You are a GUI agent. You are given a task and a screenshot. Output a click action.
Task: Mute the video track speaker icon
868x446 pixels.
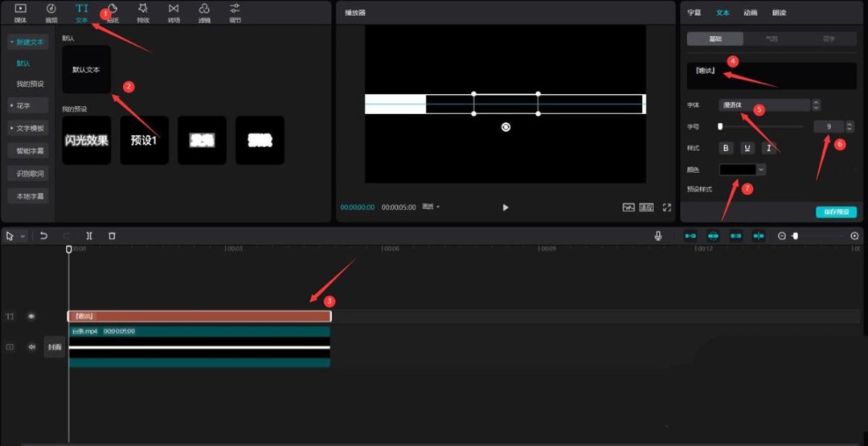click(x=31, y=347)
